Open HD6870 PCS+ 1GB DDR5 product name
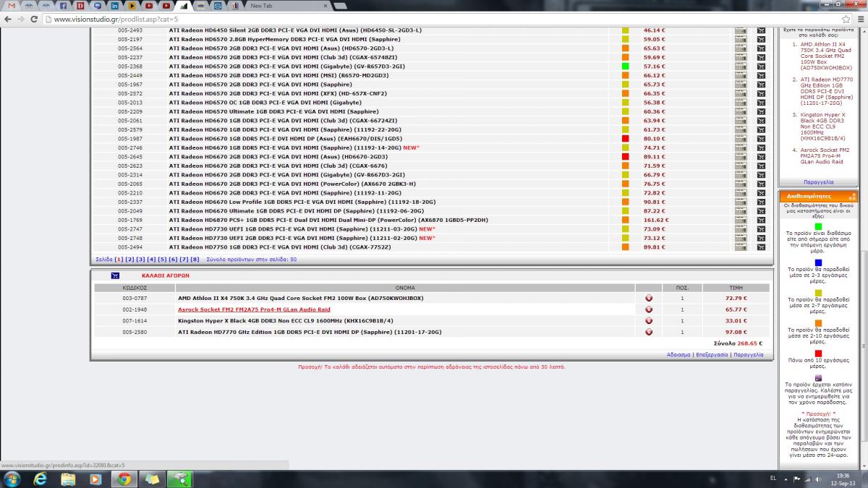The height and width of the screenshot is (488, 868). 328,220
